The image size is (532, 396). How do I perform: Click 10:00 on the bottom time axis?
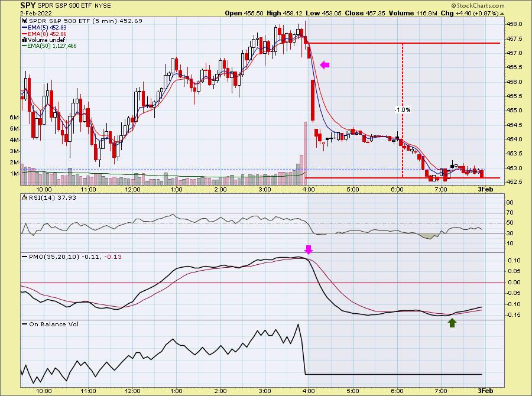(x=44, y=391)
